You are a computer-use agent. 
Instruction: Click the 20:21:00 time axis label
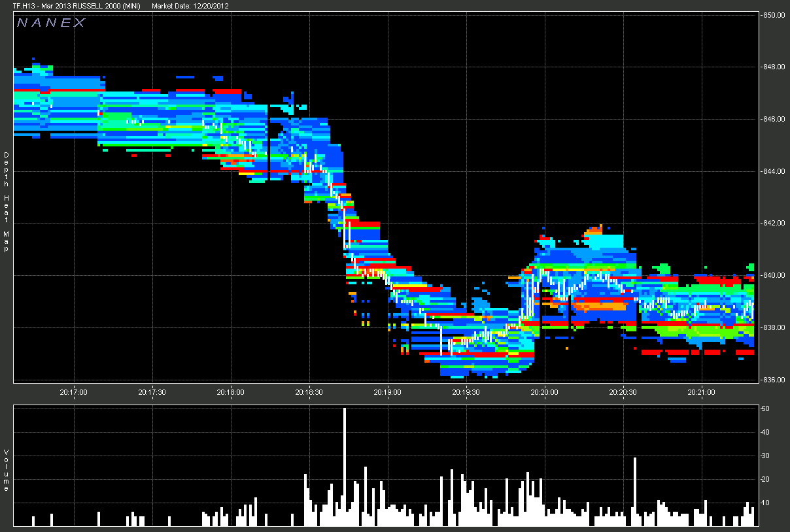(x=701, y=392)
